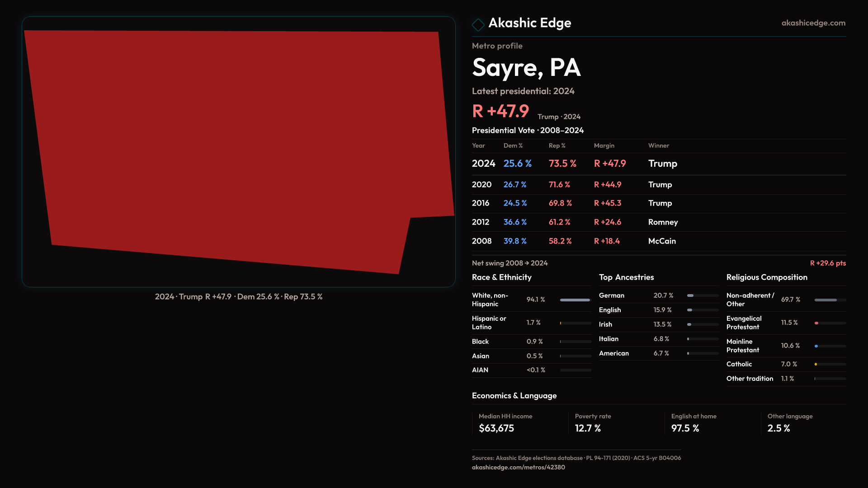Click the Religious Composition section heading
This screenshot has width=868, height=488.
pos(766,277)
